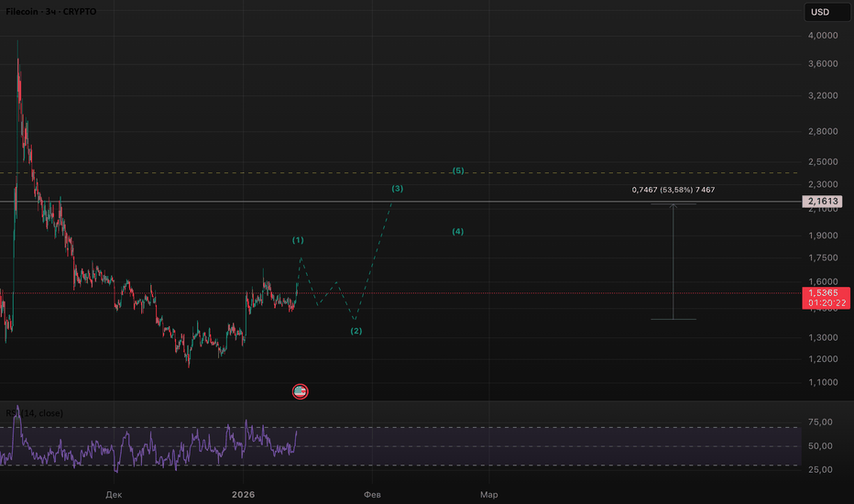Click the 2,5000 price axis value
854x504 pixels.
(823, 162)
